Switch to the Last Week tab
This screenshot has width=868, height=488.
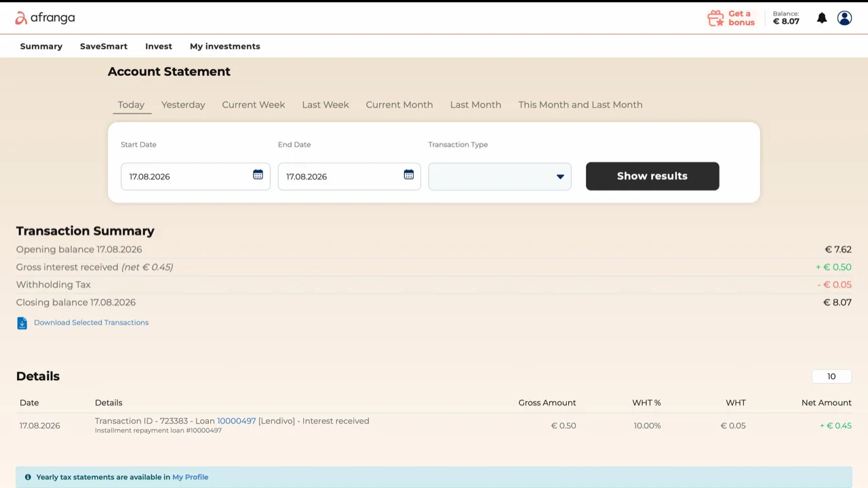pos(325,105)
